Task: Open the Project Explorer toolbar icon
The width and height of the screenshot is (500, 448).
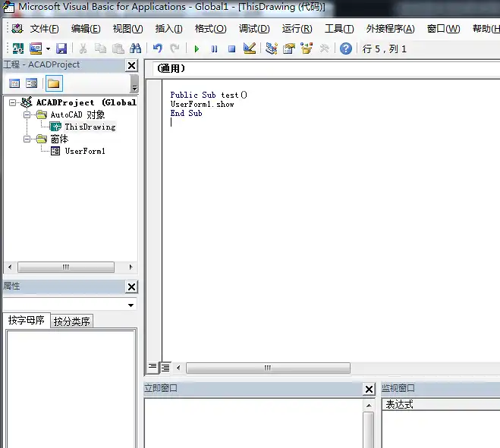Action: (x=272, y=49)
